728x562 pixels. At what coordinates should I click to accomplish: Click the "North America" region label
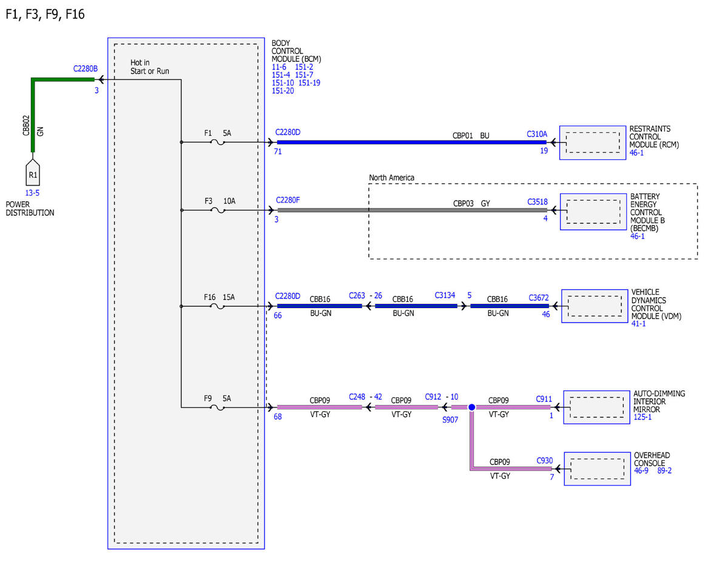click(x=392, y=178)
